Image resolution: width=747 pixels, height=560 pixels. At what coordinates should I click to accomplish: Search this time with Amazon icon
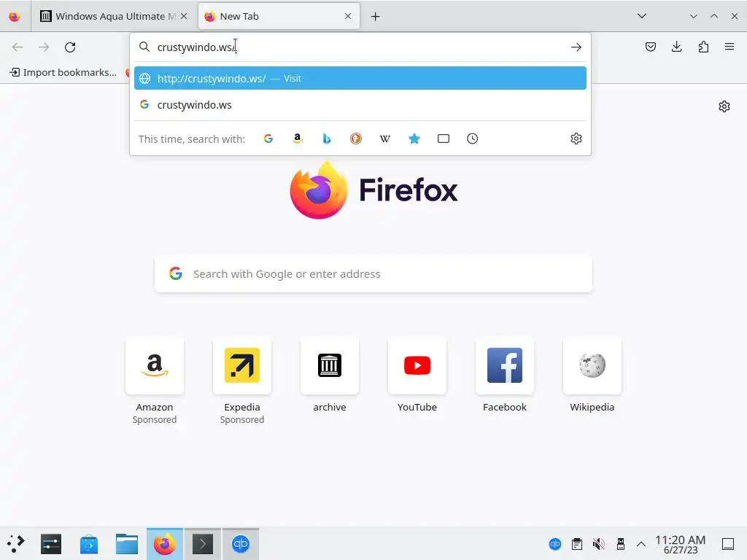coord(298,139)
